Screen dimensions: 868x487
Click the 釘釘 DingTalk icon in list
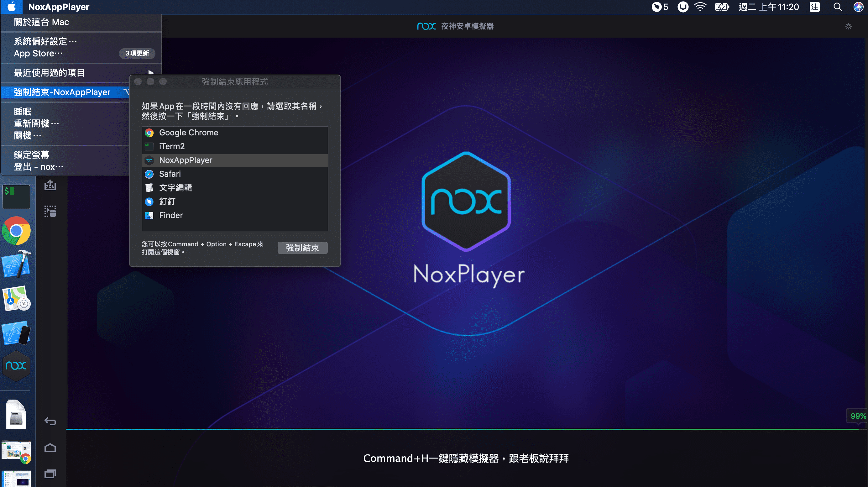click(x=149, y=202)
